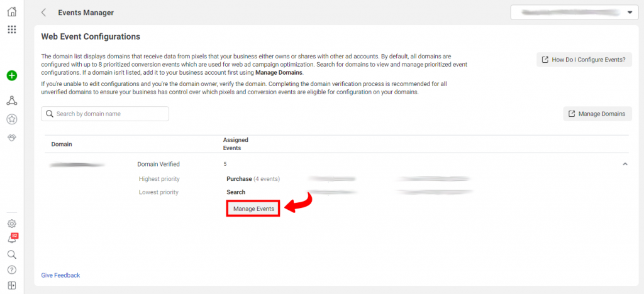The image size is (644, 294).
Task: View notifications bell with 82 badge
Action: pos(11,239)
